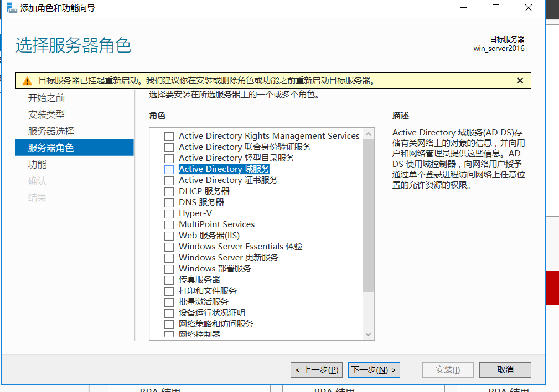Select Web 服务器(IIS) role label
This screenshot has height=392, width=559.
point(209,236)
